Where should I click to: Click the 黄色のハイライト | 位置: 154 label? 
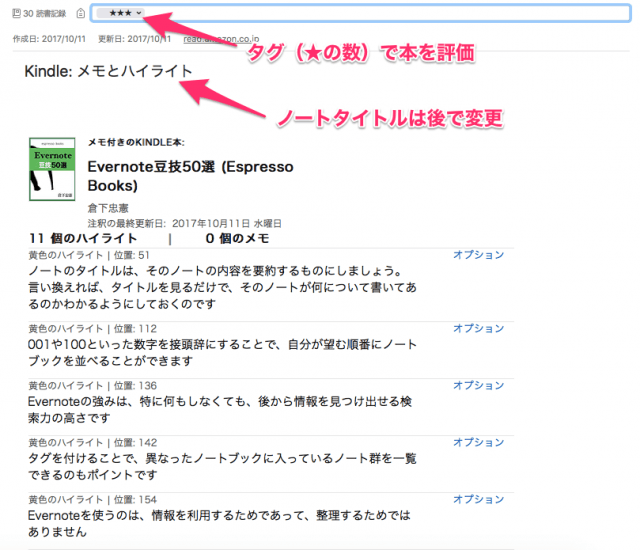[x=92, y=500]
